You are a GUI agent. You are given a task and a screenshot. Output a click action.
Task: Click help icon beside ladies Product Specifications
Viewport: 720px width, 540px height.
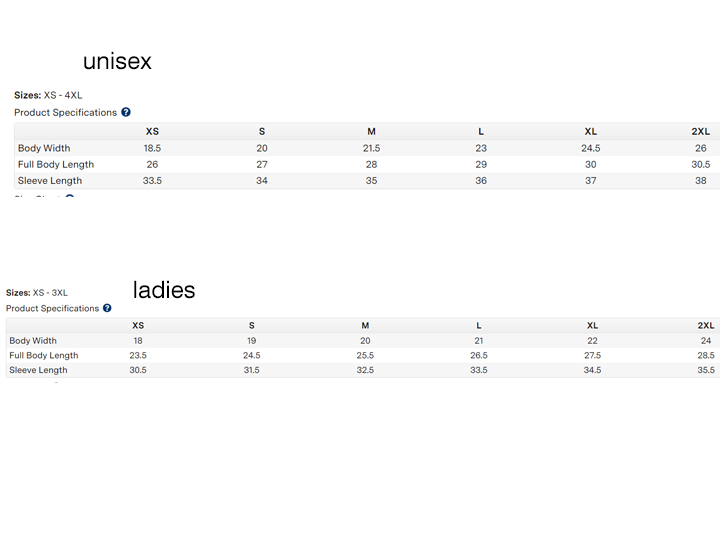(107, 309)
